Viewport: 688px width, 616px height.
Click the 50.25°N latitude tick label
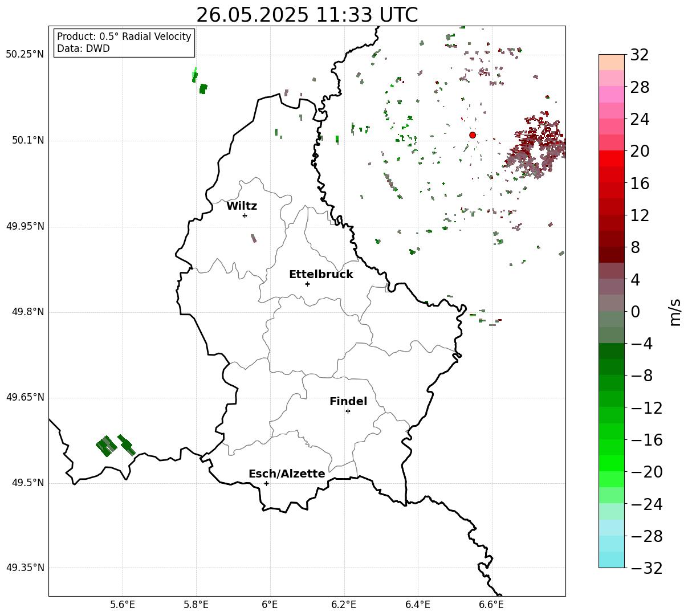(x=25, y=54)
